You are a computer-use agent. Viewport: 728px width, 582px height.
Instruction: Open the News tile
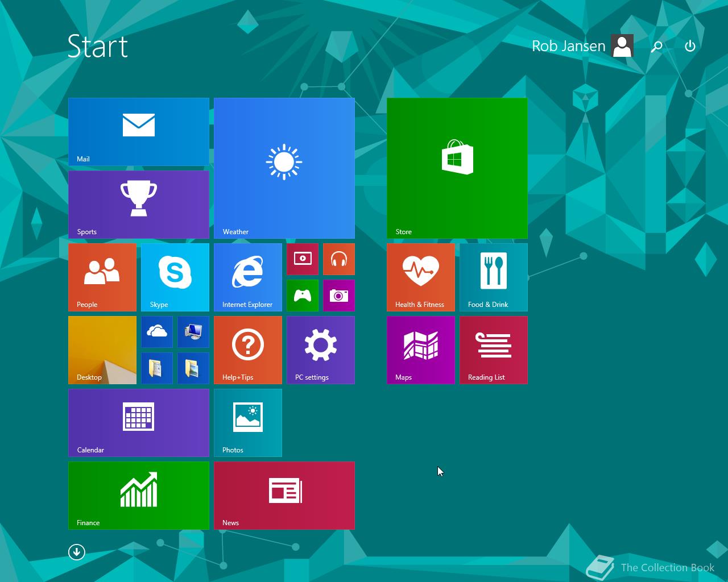tap(284, 496)
